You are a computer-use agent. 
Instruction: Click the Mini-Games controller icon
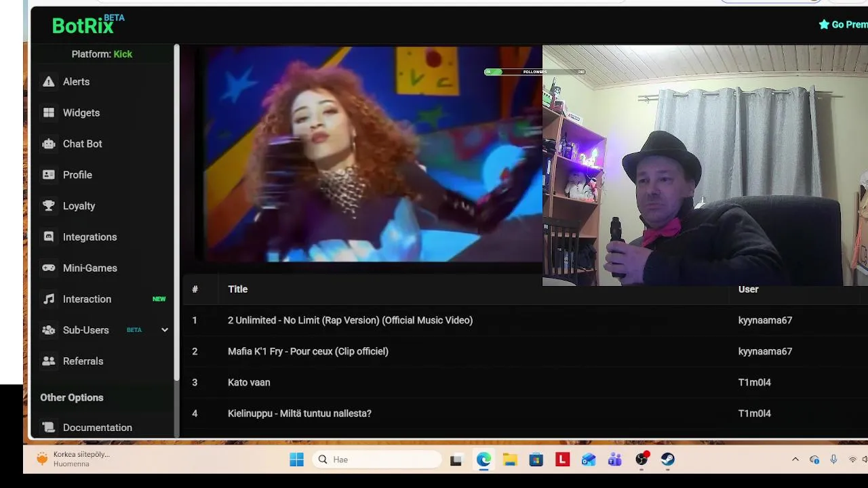[48, 268]
